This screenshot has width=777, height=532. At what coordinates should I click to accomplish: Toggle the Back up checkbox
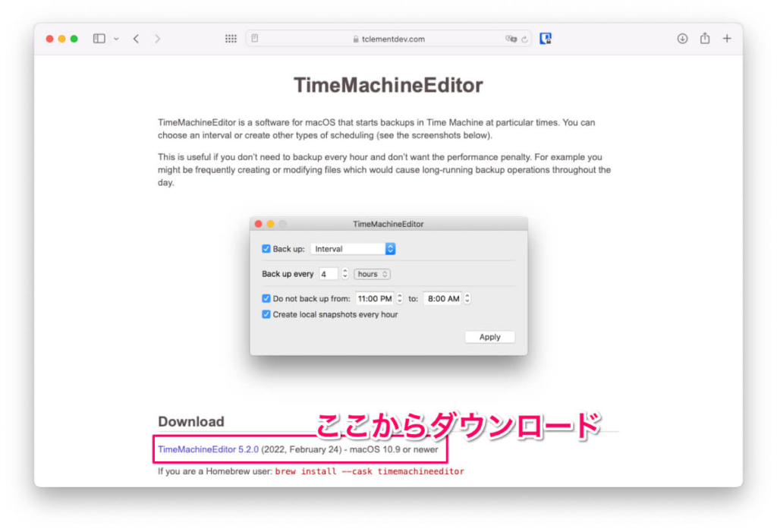[266, 249]
